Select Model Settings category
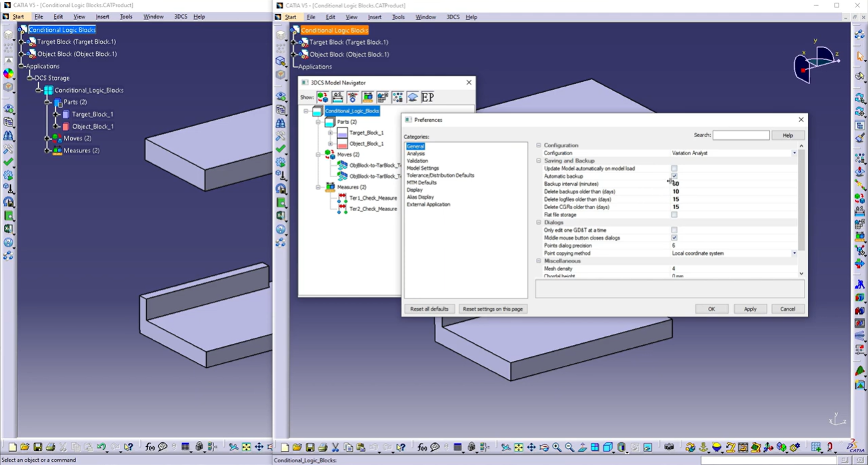This screenshot has height=465, width=868. 423,169
